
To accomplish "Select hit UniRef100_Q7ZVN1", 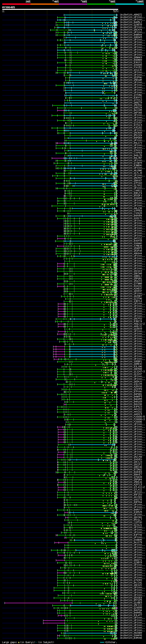I will tap(131, 95).
